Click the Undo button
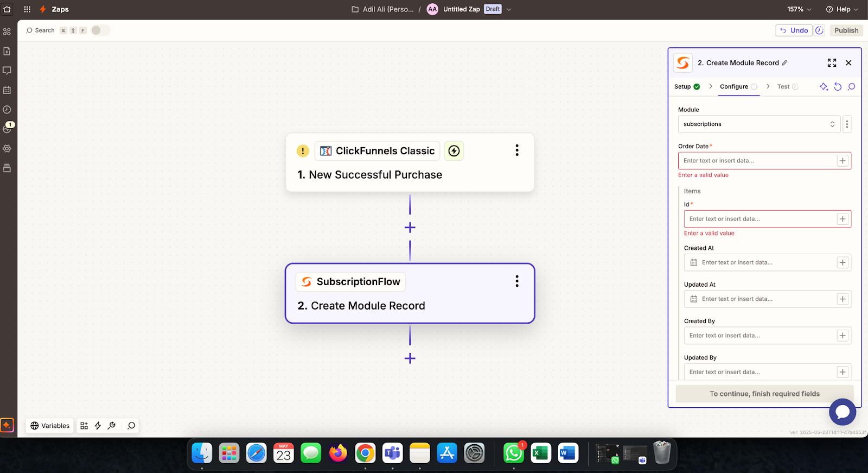Viewport: 868px width, 473px height. point(794,30)
